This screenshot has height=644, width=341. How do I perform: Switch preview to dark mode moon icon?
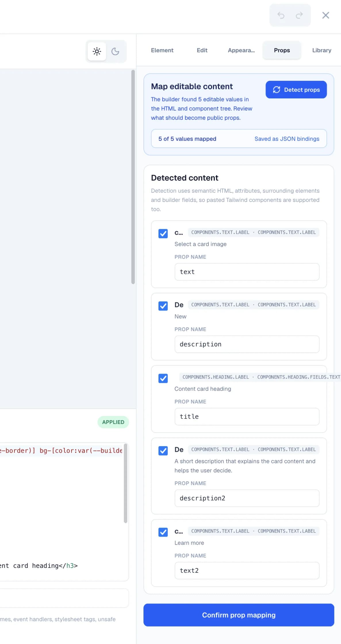click(x=115, y=51)
